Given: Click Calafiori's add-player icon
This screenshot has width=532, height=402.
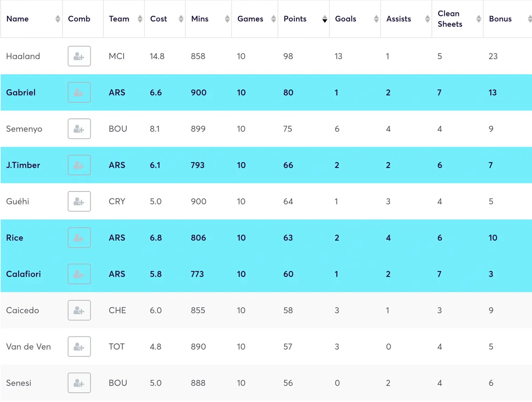Looking at the screenshot, I should tap(79, 274).
